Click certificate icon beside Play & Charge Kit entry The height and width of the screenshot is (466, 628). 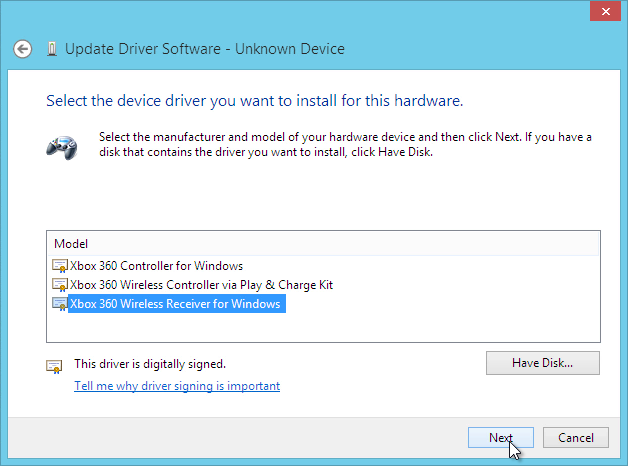coord(60,285)
